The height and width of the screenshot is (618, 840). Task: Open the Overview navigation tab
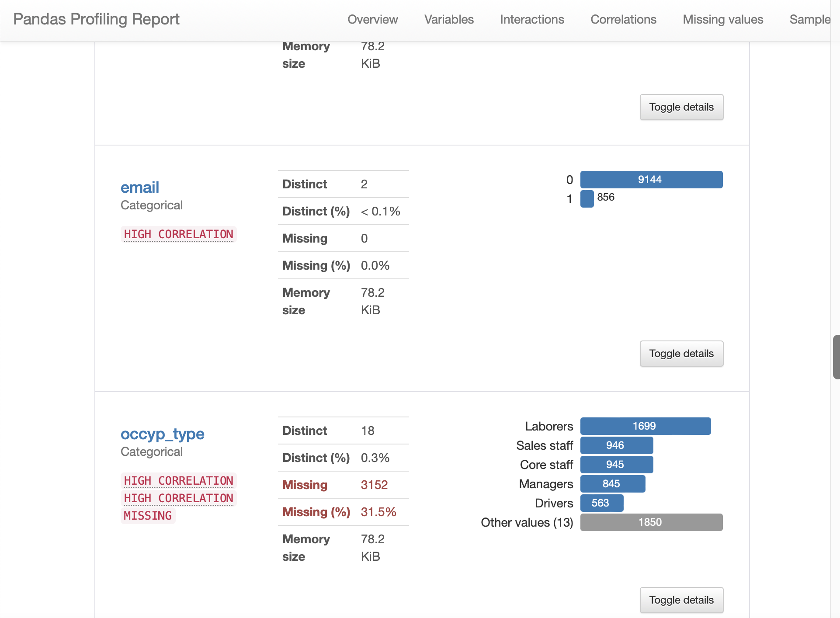[372, 20]
